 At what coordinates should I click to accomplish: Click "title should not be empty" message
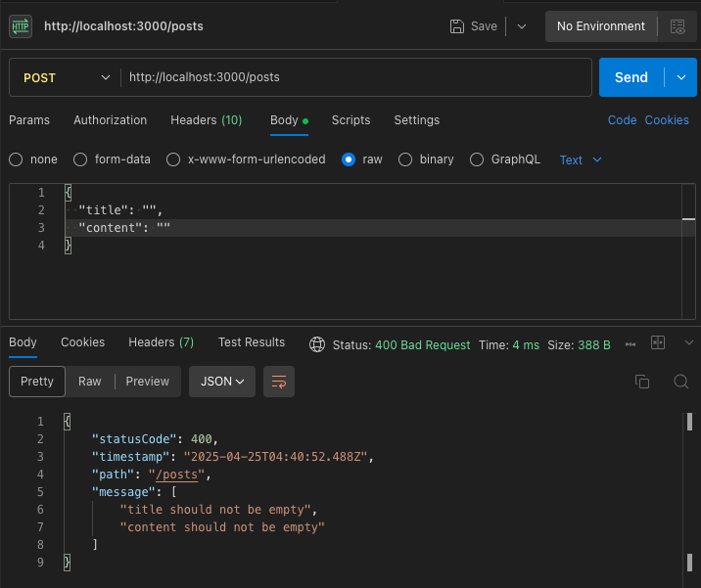click(x=215, y=510)
